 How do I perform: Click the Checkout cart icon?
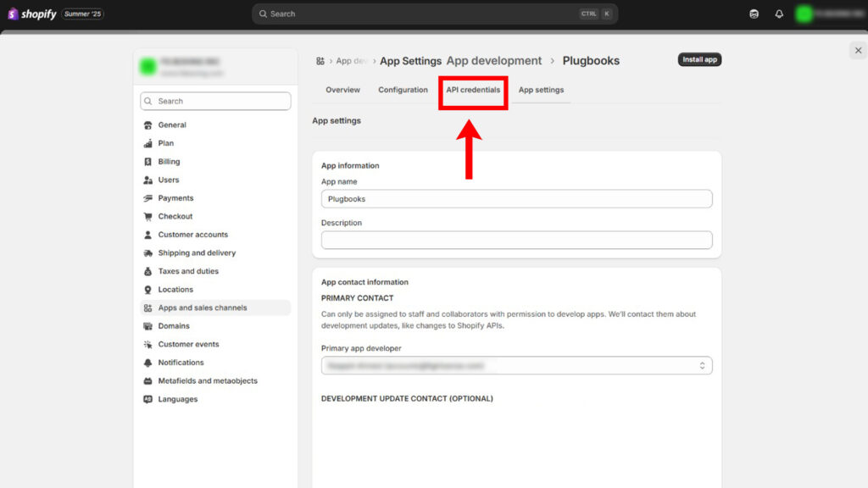coord(147,216)
